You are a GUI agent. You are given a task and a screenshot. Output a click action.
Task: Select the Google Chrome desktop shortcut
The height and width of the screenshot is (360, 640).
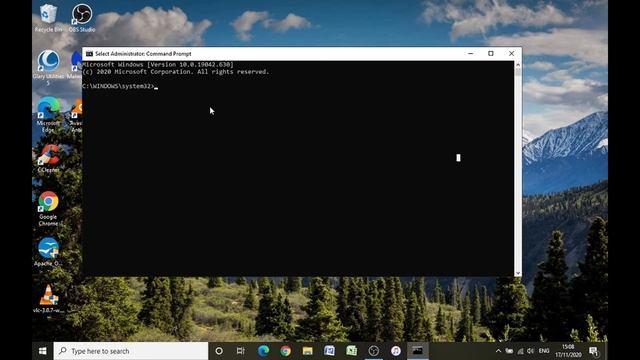[x=48, y=208]
